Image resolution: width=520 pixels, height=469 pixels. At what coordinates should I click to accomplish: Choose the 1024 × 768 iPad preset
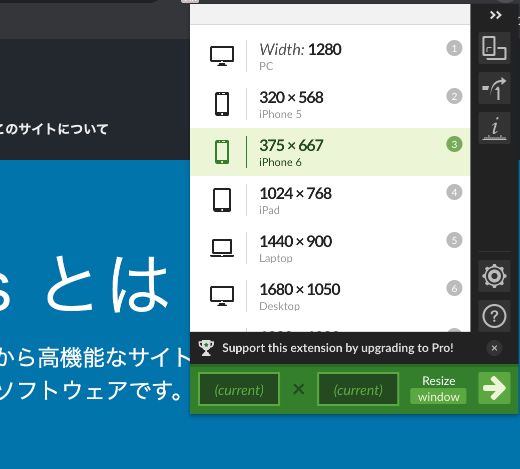[330, 200]
